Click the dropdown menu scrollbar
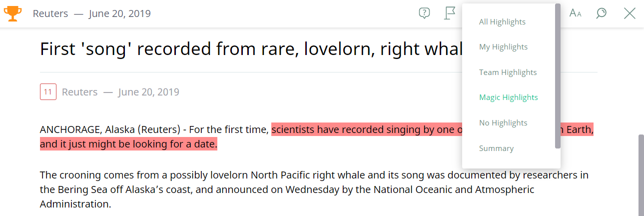 tap(558, 76)
